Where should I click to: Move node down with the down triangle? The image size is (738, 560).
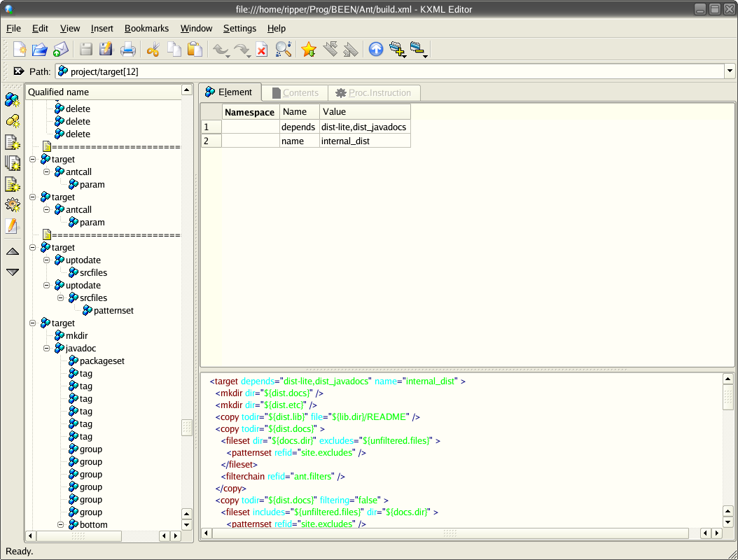(x=12, y=272)
